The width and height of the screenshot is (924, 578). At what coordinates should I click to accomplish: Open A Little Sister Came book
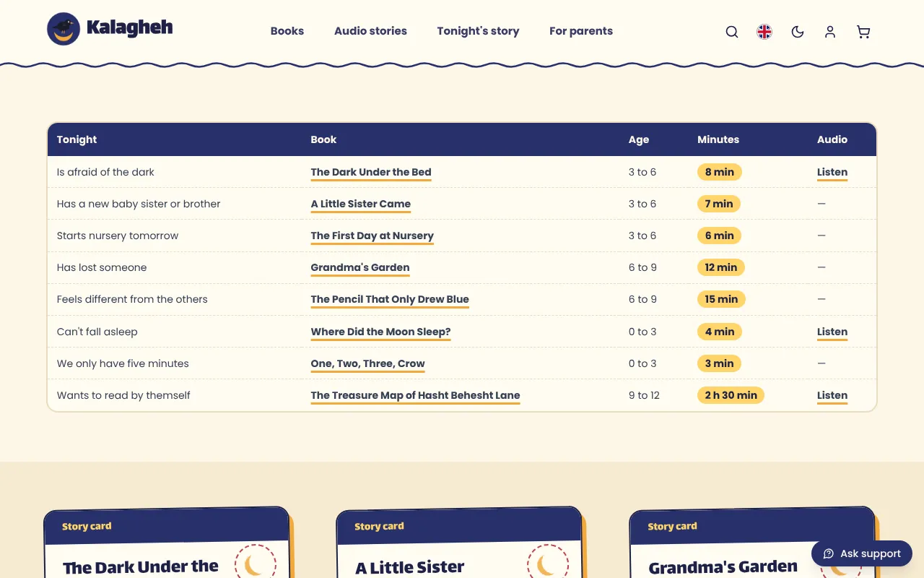click(361, 204)
